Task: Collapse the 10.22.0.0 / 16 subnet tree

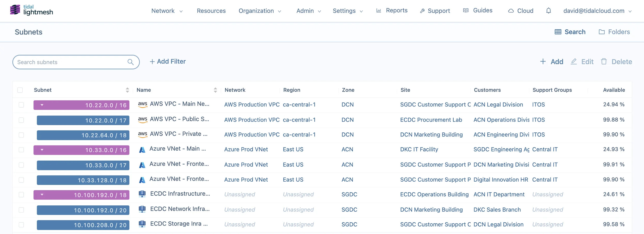Action: pyautogui.click(x=42, y=105)
